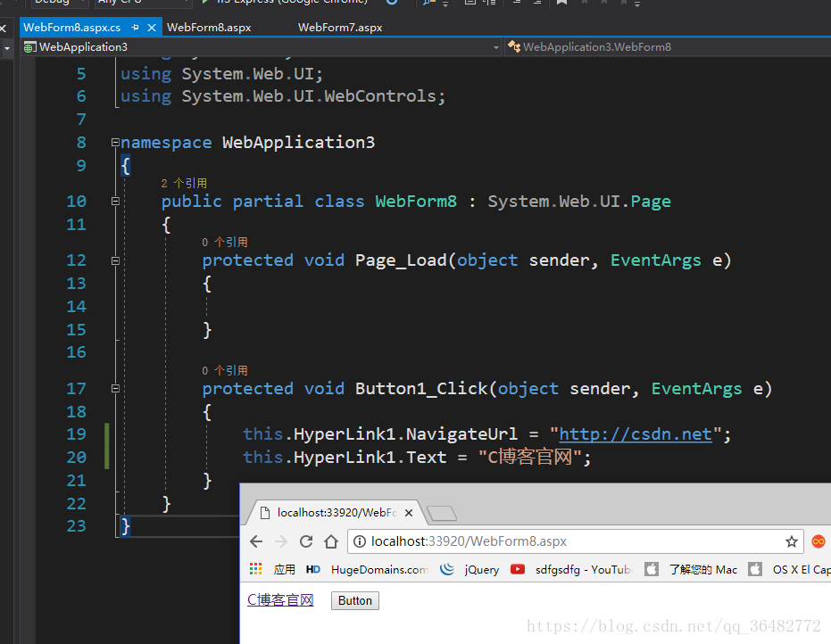Open the 了解您的 Mac bookmark
This screenshot has height=644, width=831.
[691, 570]
